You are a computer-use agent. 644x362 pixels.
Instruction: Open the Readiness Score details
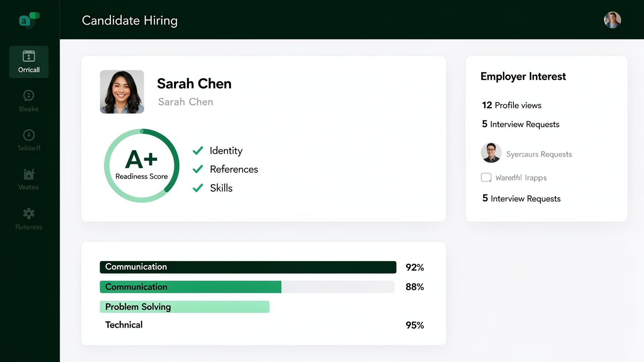[x=142, y=165]
